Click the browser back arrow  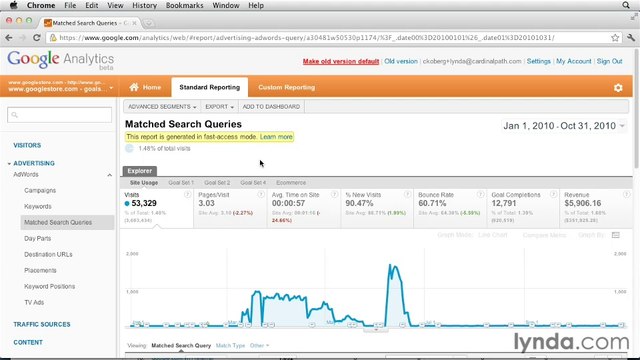[x=9, y=38]
